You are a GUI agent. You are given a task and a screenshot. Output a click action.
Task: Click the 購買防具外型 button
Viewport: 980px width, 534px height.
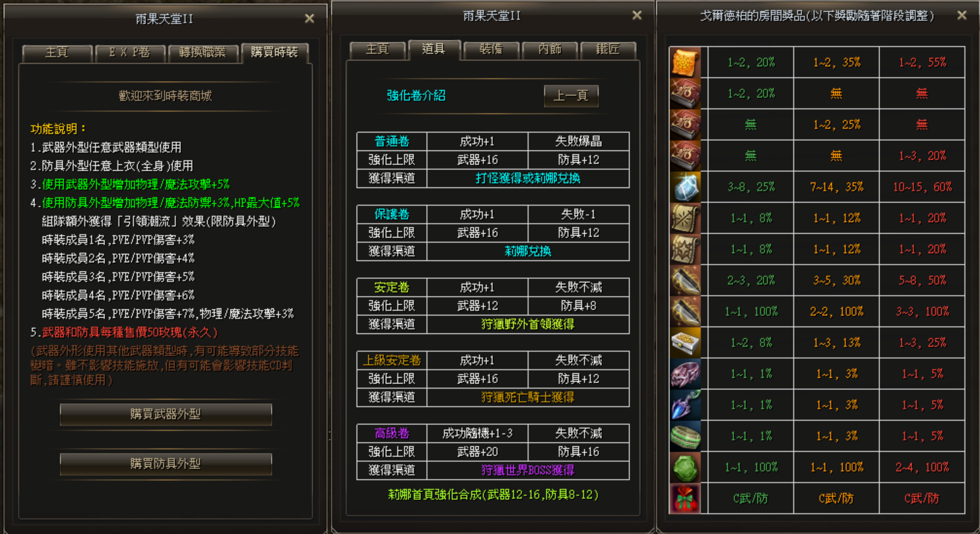click(x=165, y=463)
